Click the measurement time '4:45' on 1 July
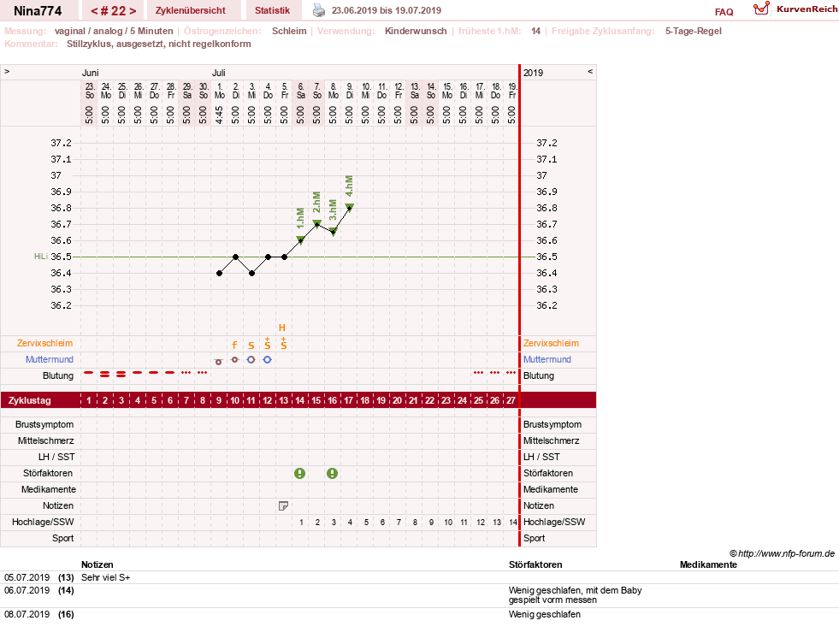Image resolution: width=839 pixels, height=644 pixels. click(x=220, y=115)
